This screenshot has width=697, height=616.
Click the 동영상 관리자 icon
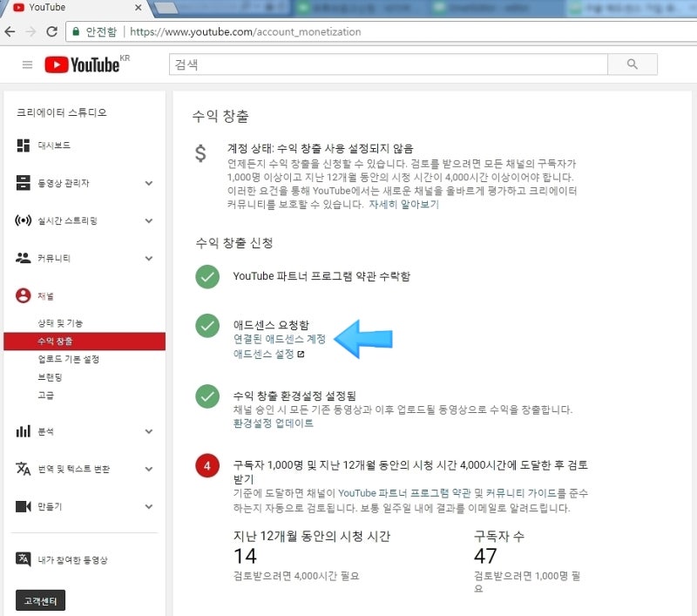point(24,183)
